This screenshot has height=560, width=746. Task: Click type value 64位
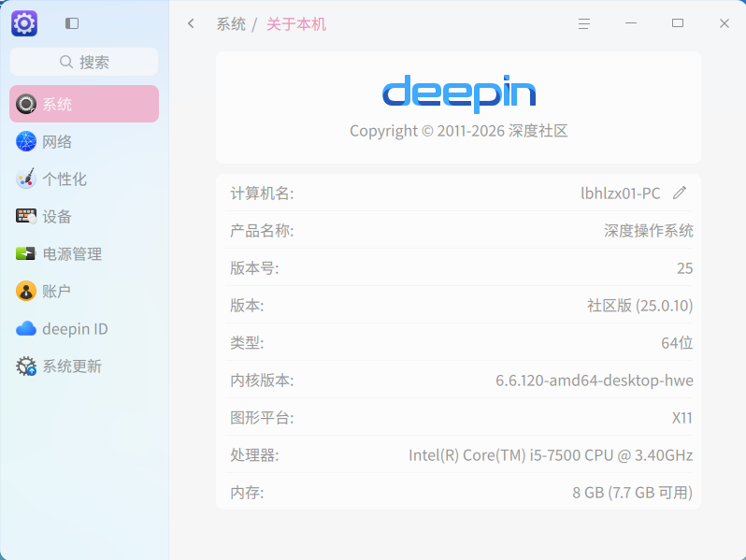pyautogui.click(x=677, y=343)
